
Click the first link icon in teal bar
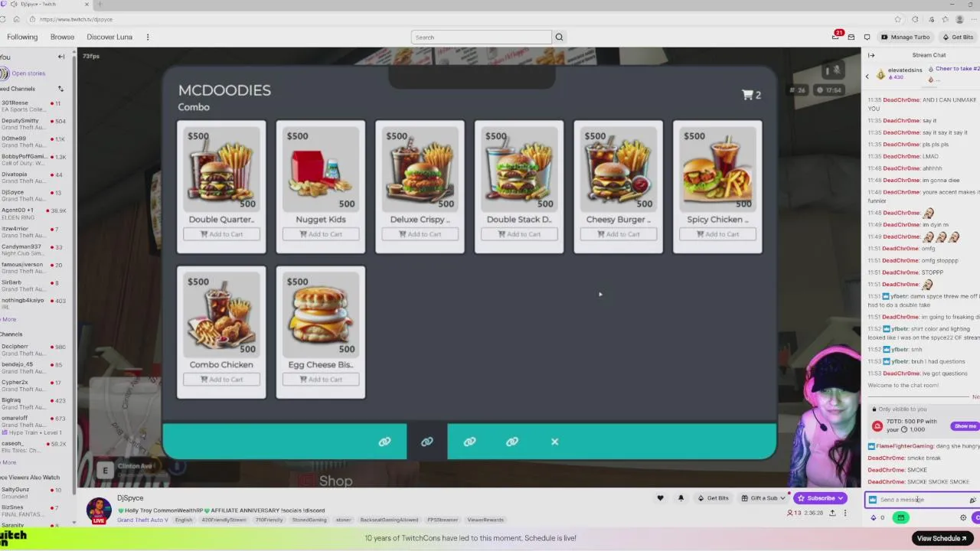tap(384, 442)
